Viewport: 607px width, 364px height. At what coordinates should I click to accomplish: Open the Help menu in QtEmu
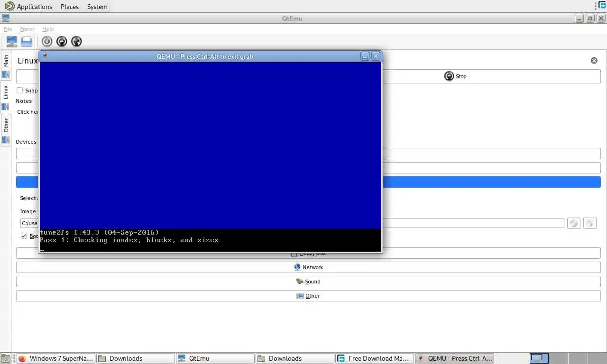tap(48, 29)
